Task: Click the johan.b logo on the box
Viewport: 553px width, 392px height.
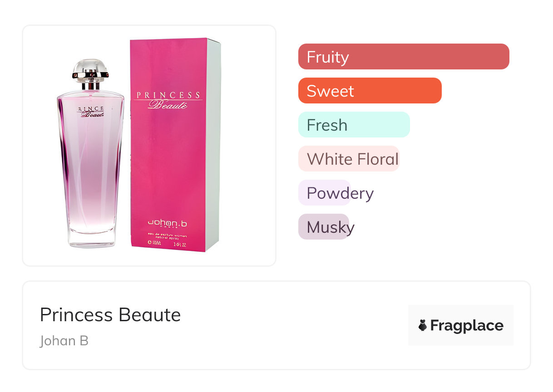Action: pyautogui.click(x=168, y=223)
